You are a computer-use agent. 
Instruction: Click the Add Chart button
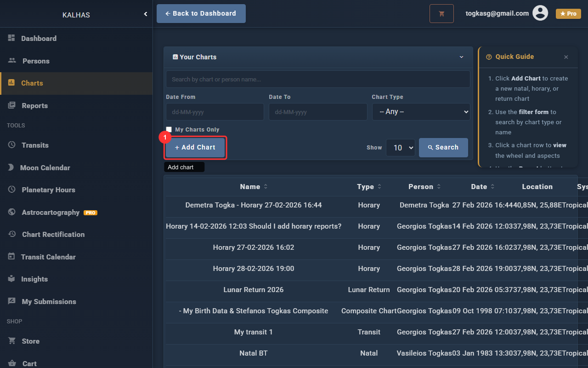pos(195,148)
